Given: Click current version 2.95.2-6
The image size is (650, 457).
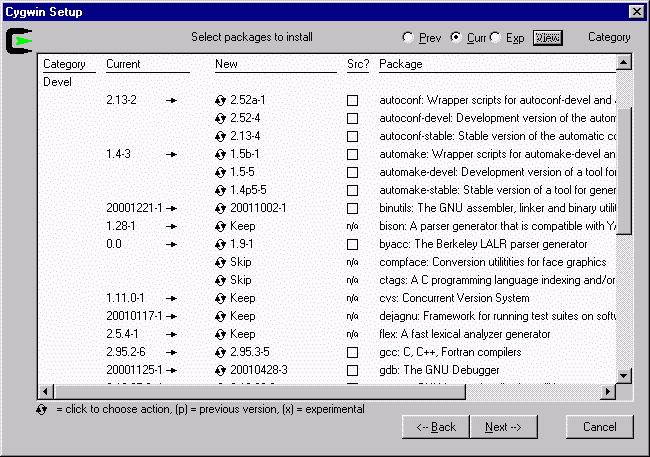Looking at the screenshot, I should pos(126,353).
